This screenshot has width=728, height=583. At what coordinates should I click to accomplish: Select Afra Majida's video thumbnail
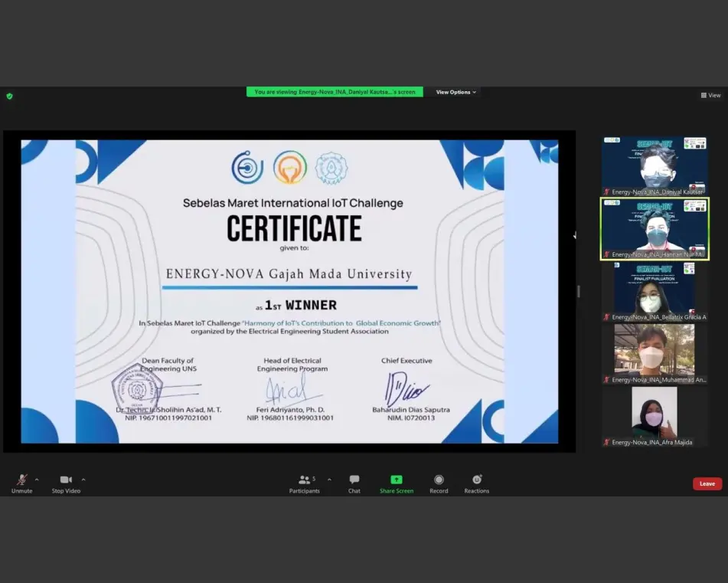point(655,417)
